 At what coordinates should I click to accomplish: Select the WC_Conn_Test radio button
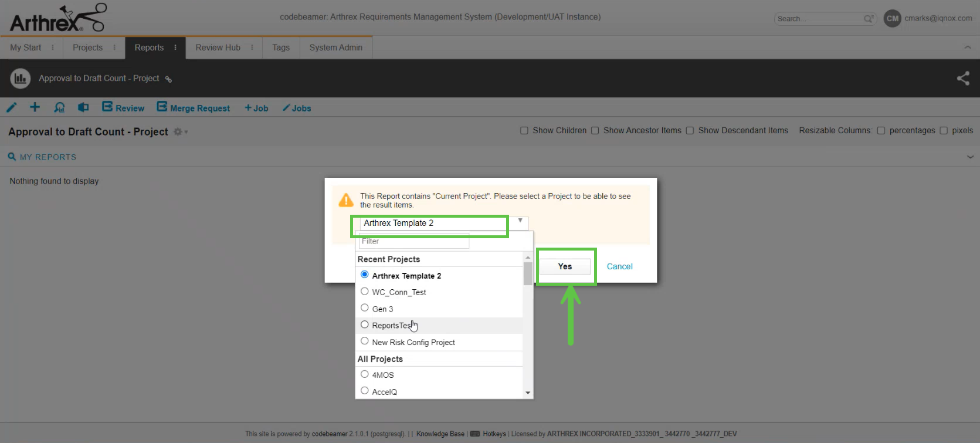pos(365,292)
